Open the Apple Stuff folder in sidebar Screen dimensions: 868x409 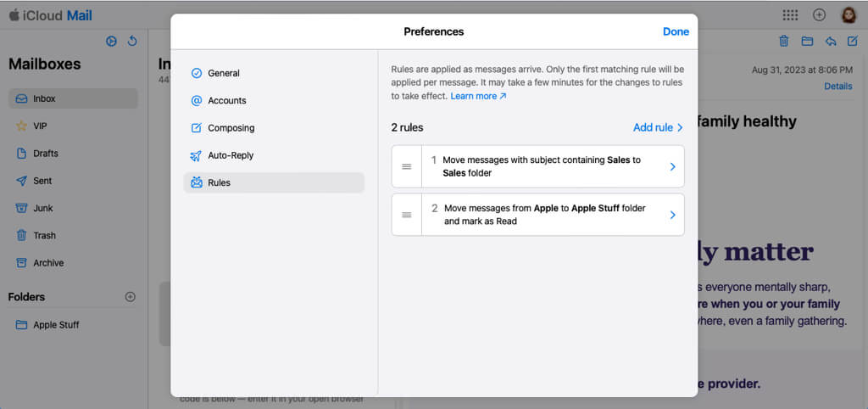(x=56, y=325)
